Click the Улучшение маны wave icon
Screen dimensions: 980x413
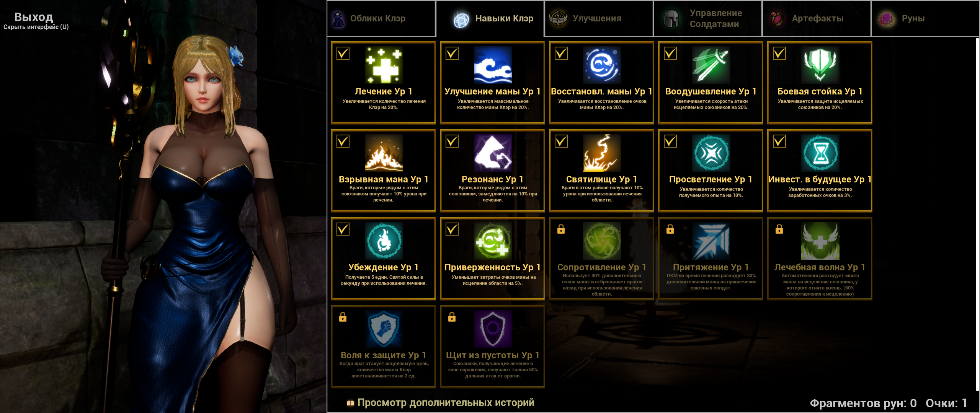(493, 65)
